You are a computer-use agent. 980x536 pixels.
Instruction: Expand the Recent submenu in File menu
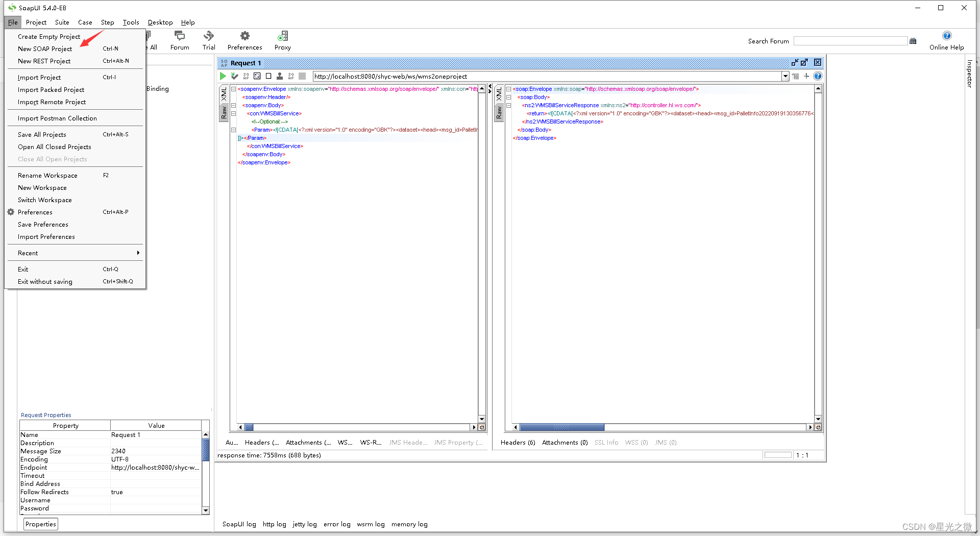[75, 253]
